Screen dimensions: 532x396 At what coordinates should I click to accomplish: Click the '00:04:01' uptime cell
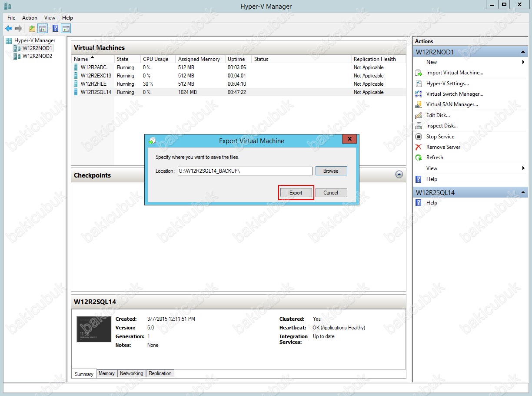(237, 76)
